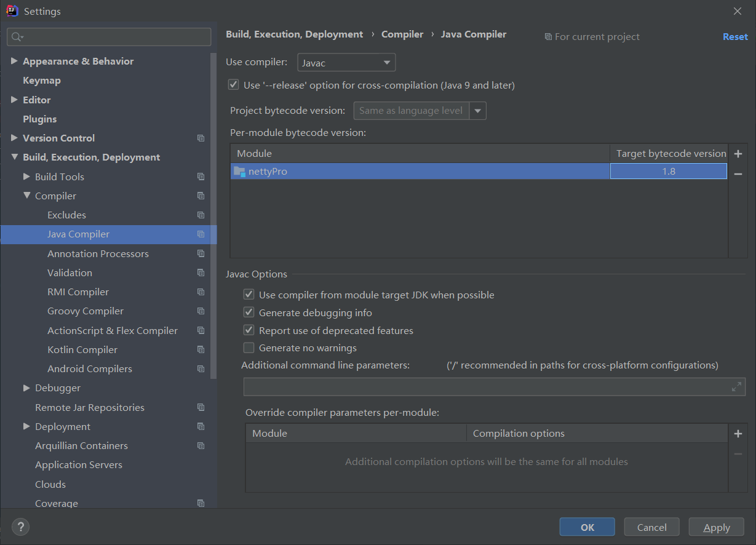Expand the Build Tools tree node
This screenshot has width=756, height=545.
26,177
